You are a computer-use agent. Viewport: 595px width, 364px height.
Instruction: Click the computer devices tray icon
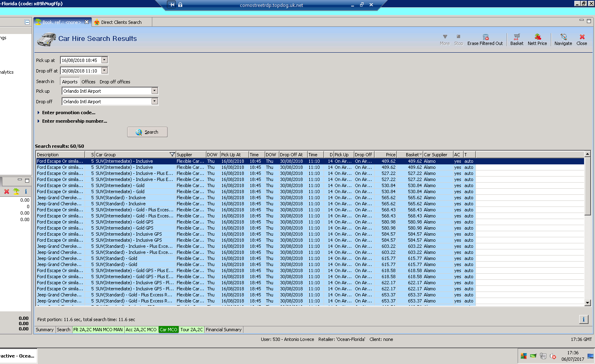click(x=543, y=356)
